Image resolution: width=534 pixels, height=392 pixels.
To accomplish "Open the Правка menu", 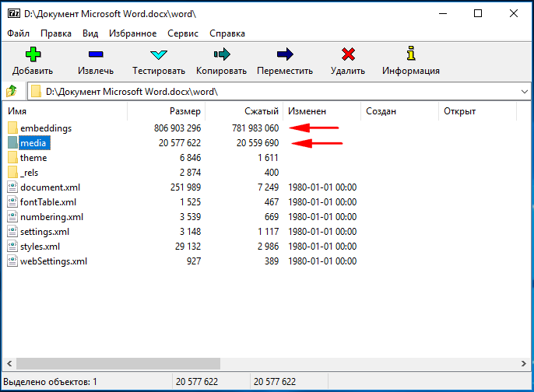I will [x=56, y=33].
